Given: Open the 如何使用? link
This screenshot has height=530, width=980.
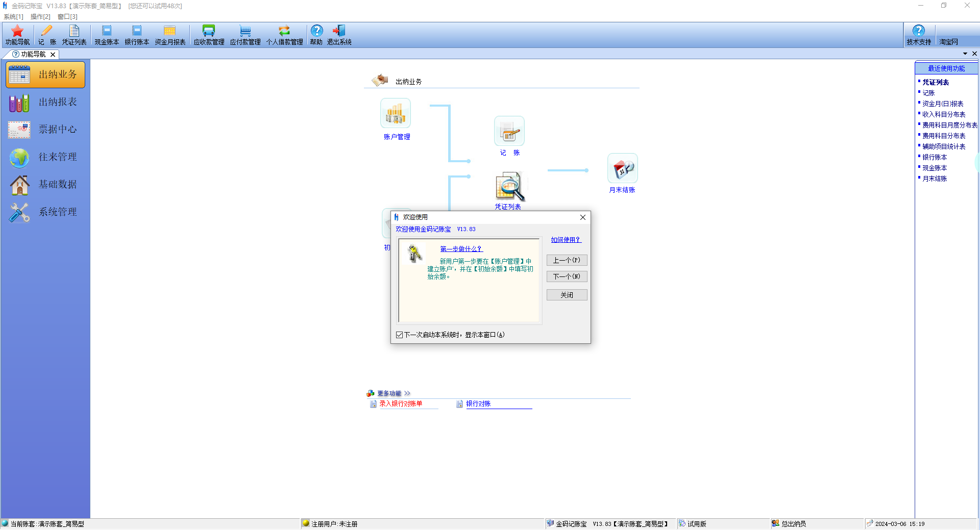Looking at the screenshot, I should pos(566,240).
